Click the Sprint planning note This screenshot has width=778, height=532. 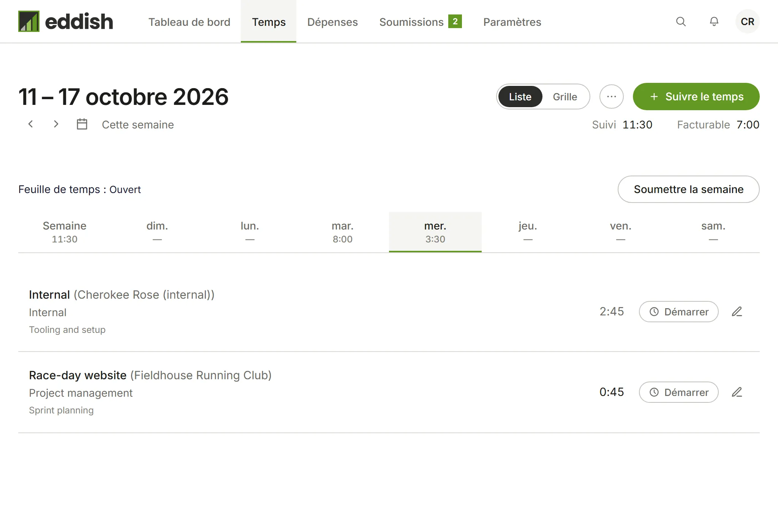pyautogui.click(x=61, y=410)
